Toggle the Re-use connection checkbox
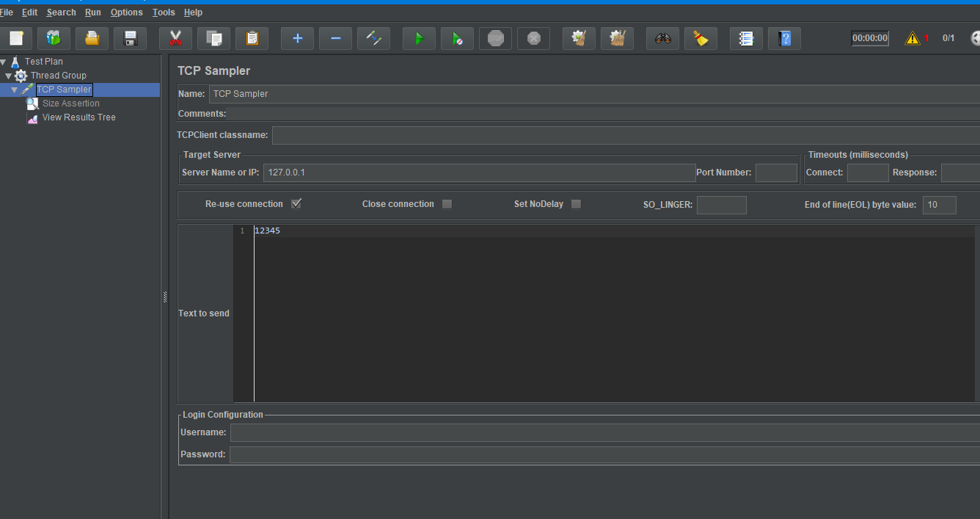Viewport: 980px width, 519px height. point(296,204)
